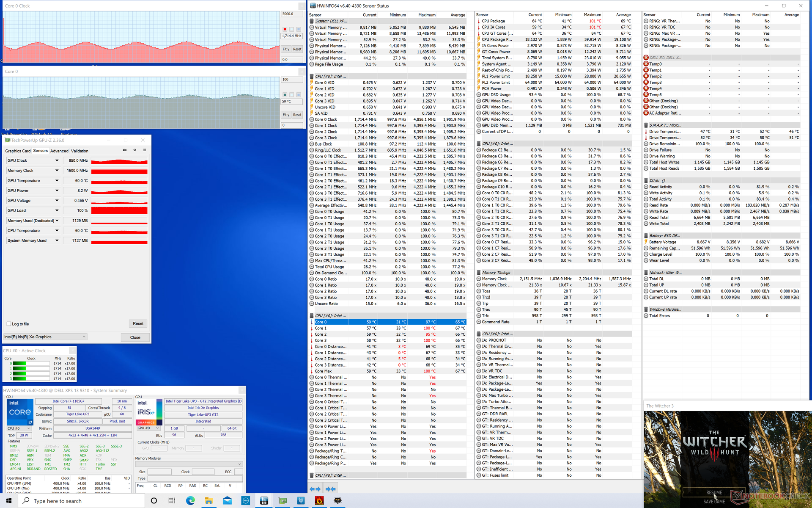The height and width of the screenshot is (508, 812).
Task: Click the GPU-Z screenshot camera icon
Action: tap(125, 150)
